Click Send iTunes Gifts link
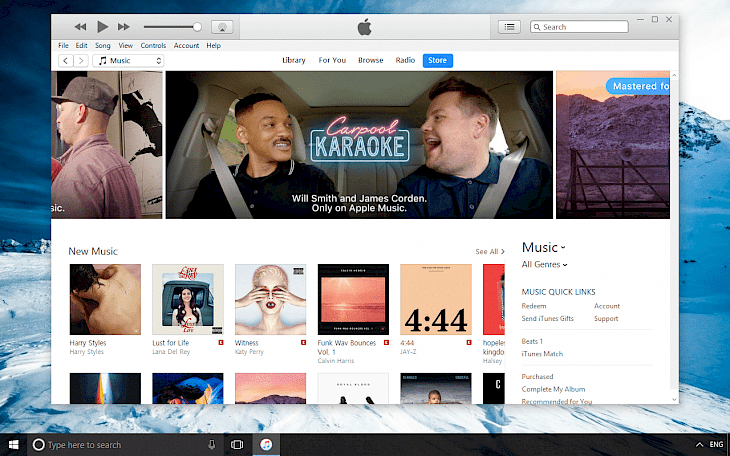The image size is (730, 456). click(548, 319)
